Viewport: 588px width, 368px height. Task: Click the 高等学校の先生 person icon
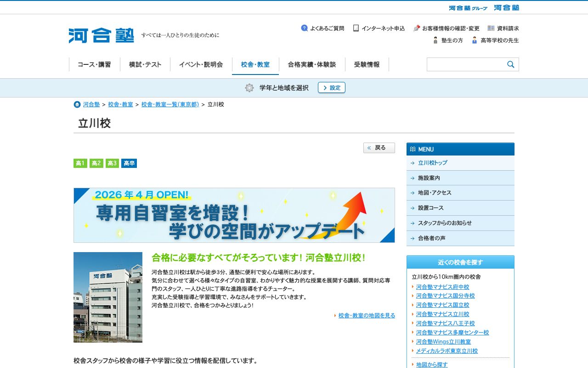pos(475,40)
